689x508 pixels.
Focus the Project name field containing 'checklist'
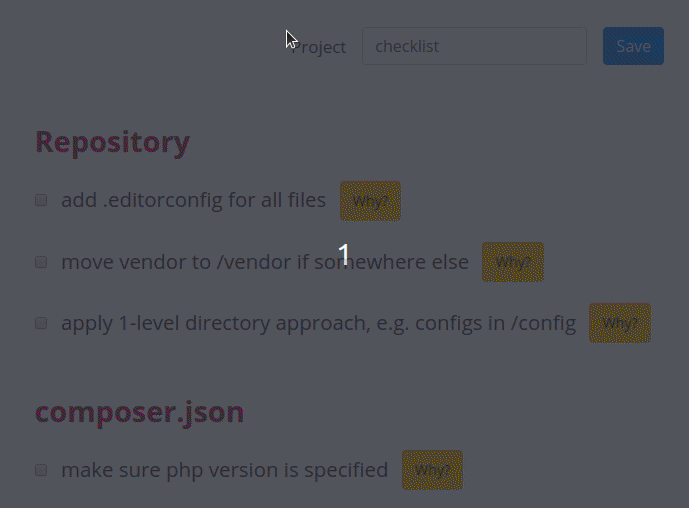[474, 46]
